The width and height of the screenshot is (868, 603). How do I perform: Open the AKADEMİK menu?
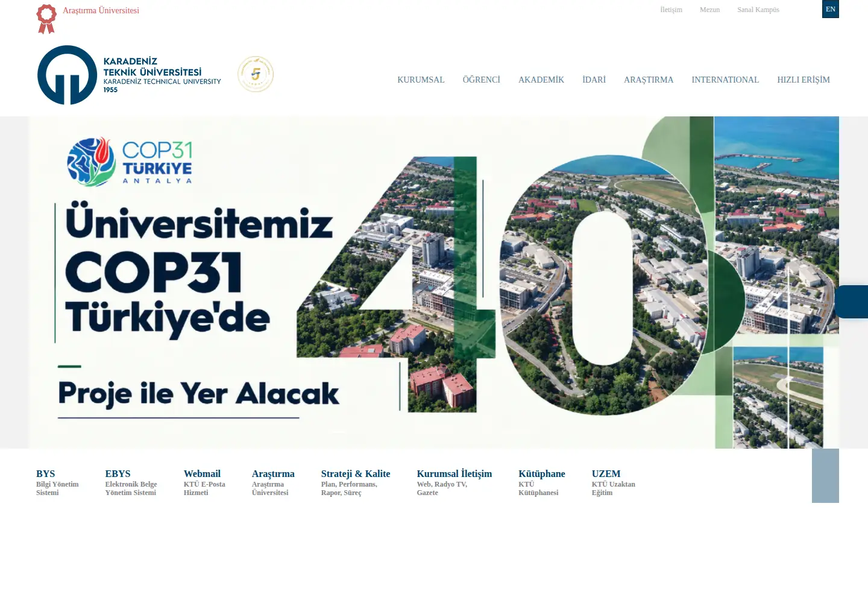pyautogui.click(x=541, y=80)
